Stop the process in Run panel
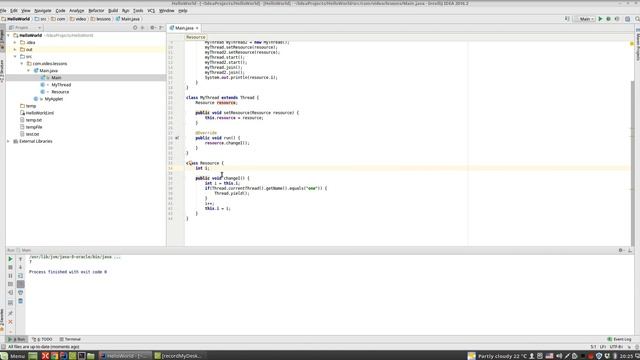640x360 pixels. click(x=10, y=267)
